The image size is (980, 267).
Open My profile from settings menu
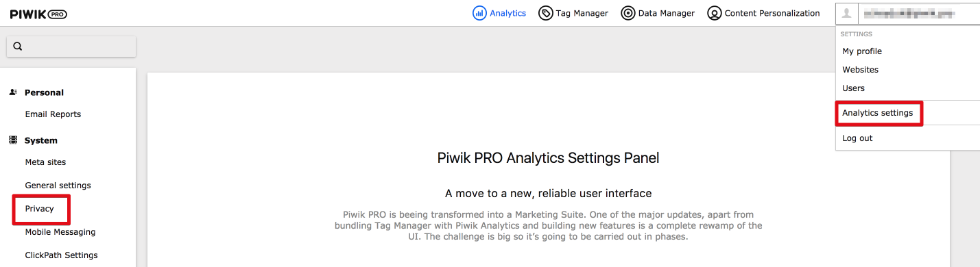pos(862,51)
